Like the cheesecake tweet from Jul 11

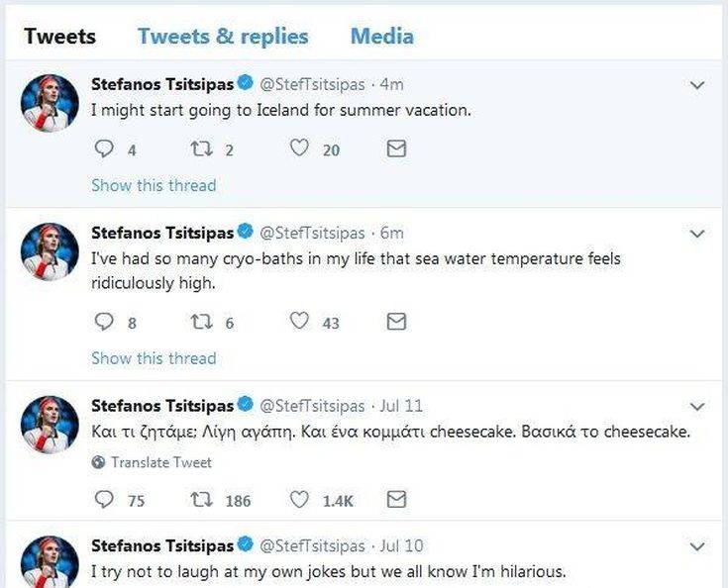click(299, 500)
